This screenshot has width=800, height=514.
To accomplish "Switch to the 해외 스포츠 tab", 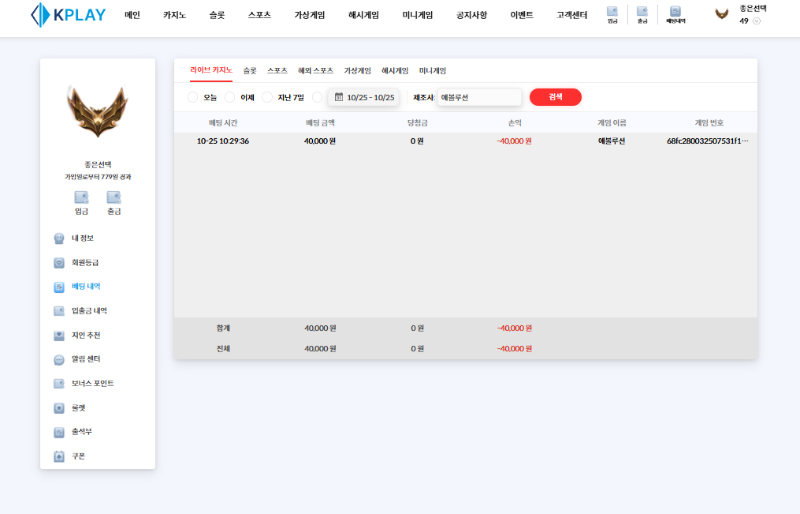I will [316, 71].
